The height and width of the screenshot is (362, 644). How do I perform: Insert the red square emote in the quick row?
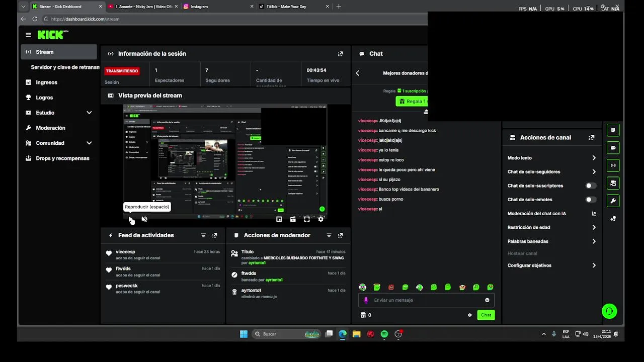391,287
